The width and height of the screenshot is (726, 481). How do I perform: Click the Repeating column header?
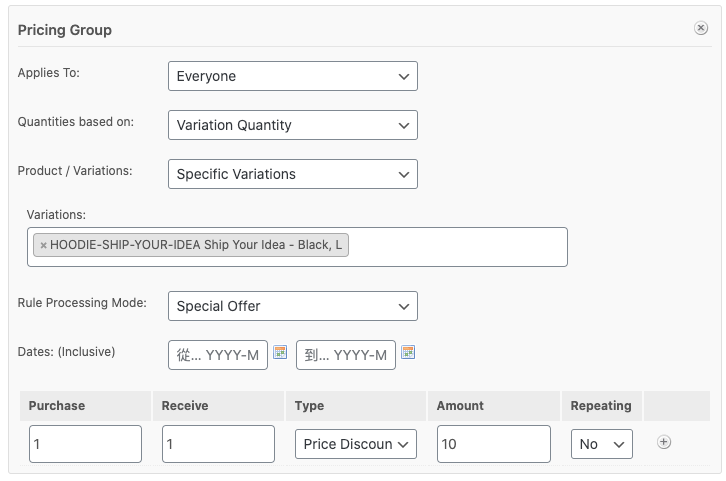point(600,406)
